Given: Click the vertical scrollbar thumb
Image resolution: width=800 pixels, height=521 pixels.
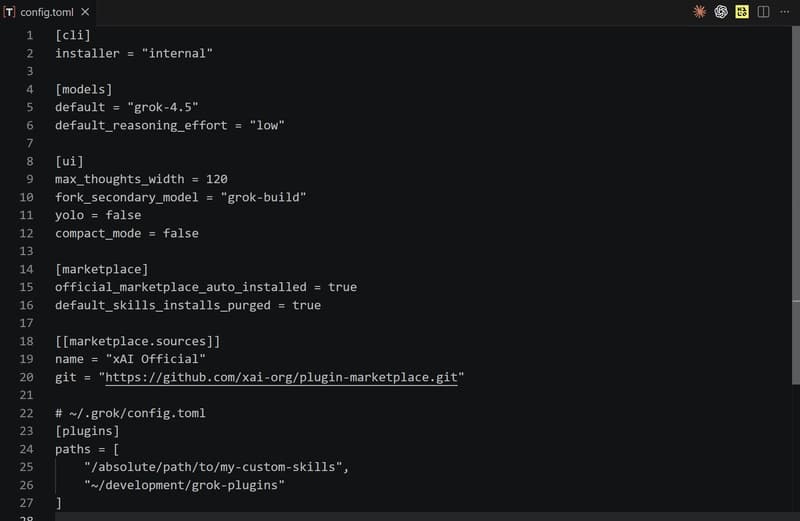Looking at the screenshot, I should coord(795,206).
